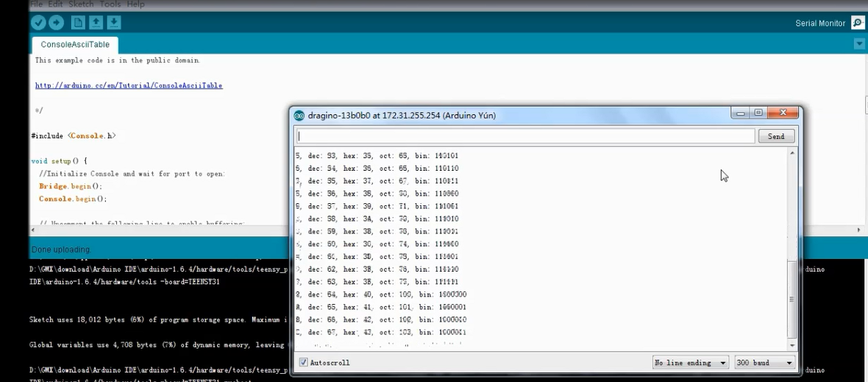
Task: Click serial monitor scrollbar up arrow
Action: pos(792,153)
